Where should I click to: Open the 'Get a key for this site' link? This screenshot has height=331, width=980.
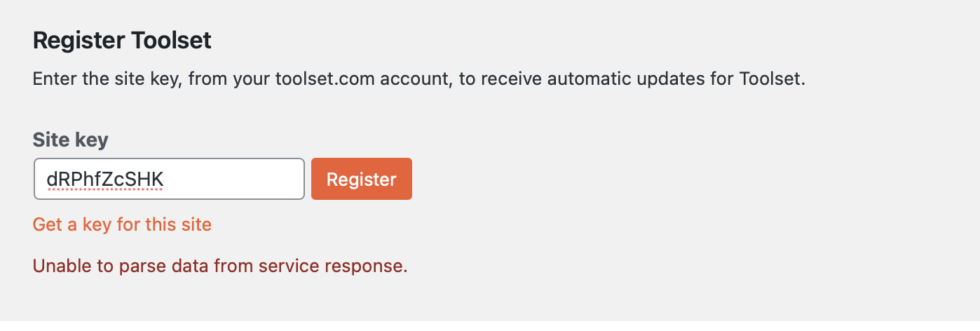(122, 224)
